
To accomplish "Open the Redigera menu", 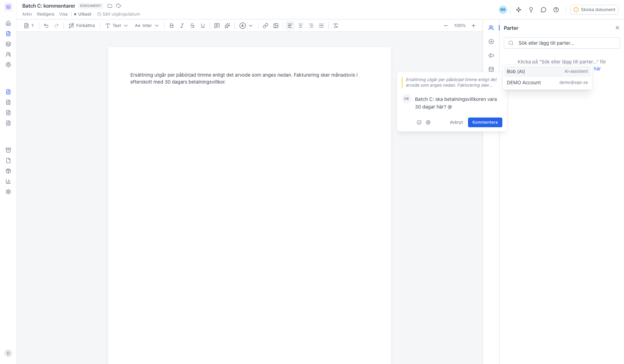I will tap(46, 14).
